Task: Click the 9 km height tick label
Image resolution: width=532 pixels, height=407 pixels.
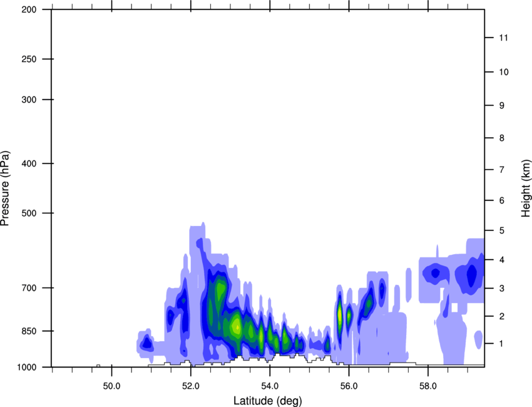Action: coord(502,105)
